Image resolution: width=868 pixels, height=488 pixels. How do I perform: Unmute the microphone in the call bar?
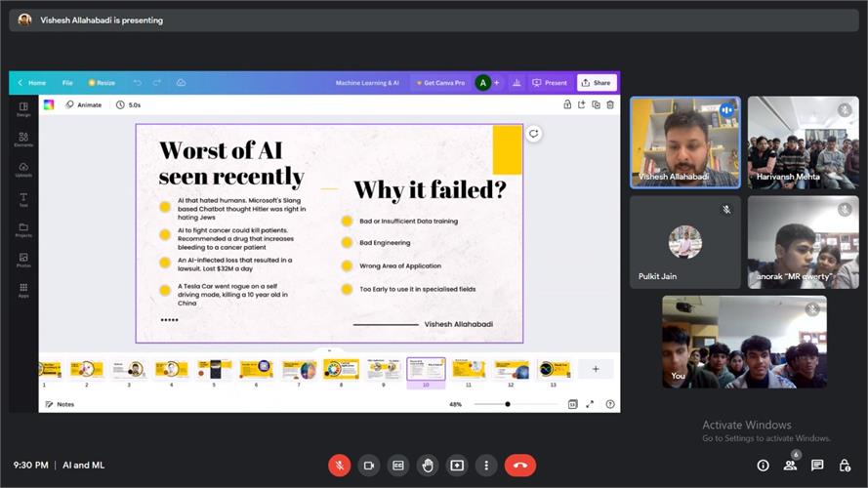tap(339, 466)
